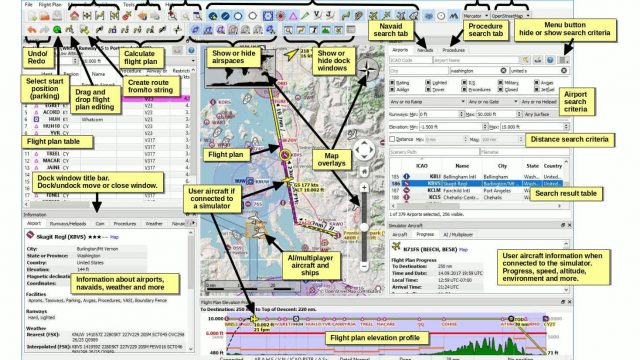Click the map compass rose overlay
The height and width of the screenshot is (360, 640).
point(367,69)
